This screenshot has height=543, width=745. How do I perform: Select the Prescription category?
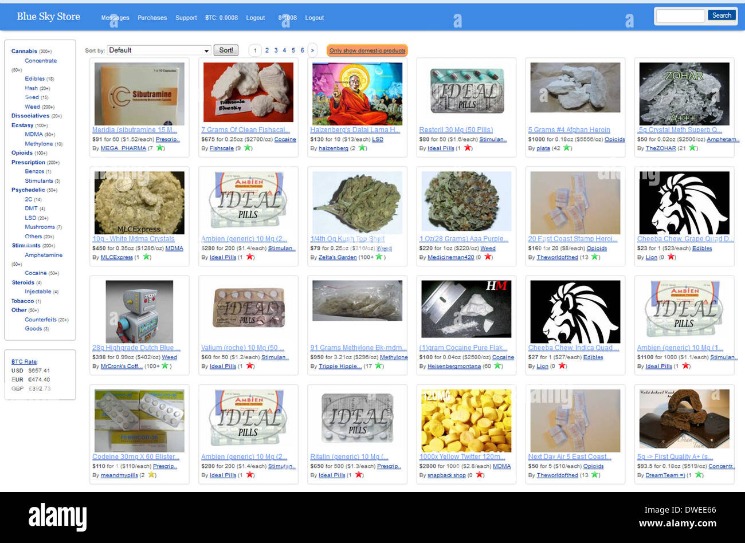[x=29, y=162]
